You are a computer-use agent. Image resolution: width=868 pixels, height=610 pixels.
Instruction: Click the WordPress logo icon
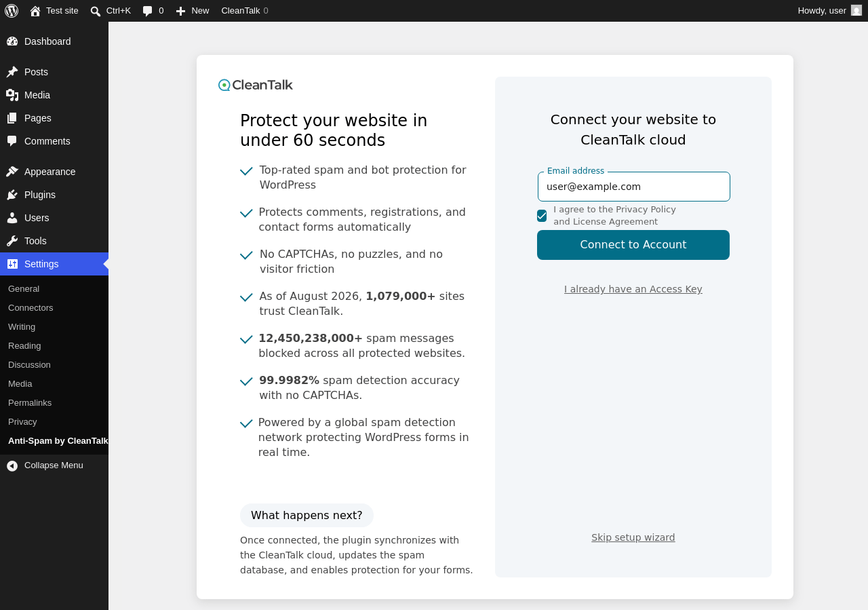[x=12, y=11]
